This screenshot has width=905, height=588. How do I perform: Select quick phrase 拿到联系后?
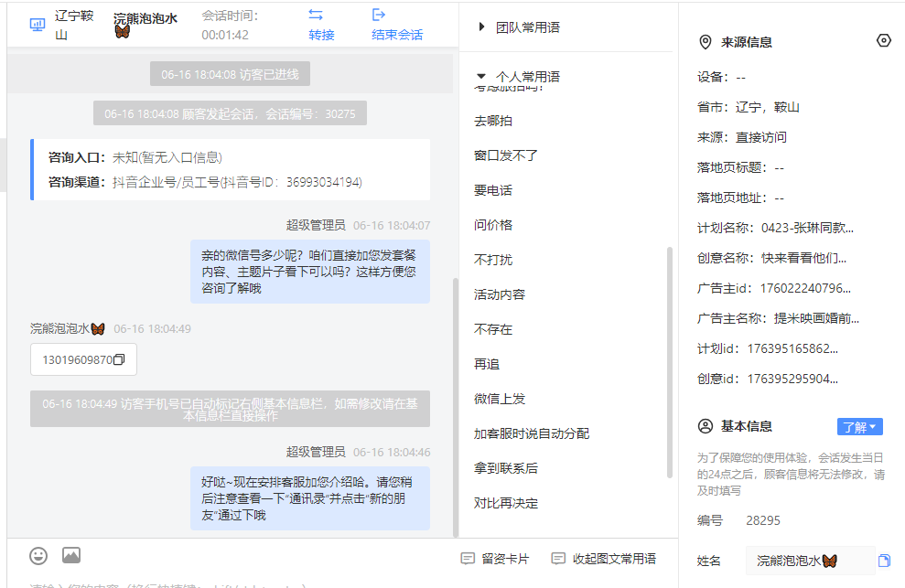tap(506, 468)
